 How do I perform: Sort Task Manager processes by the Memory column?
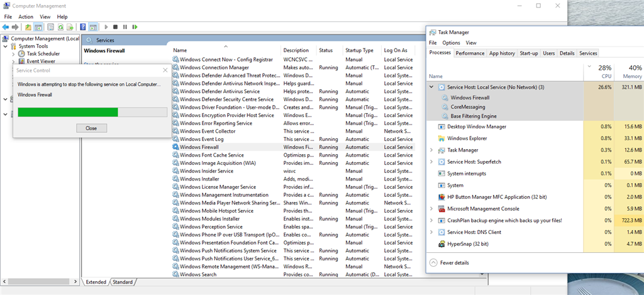(628, 72)
